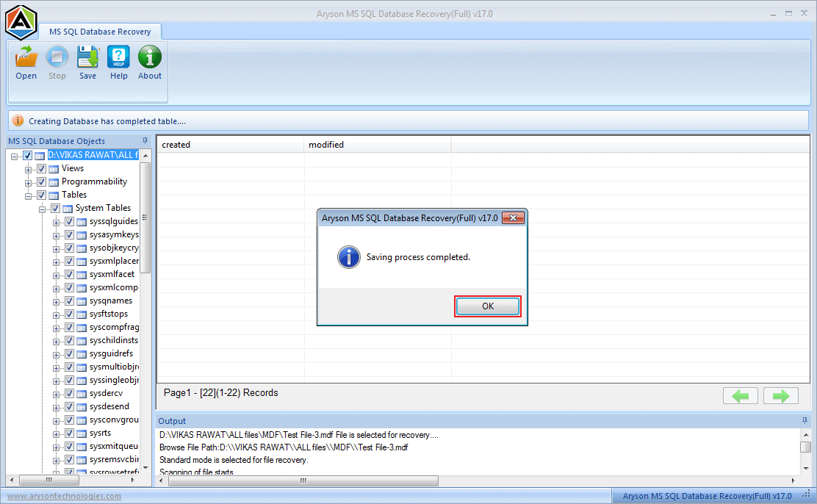Uncheck the Views checkbox

coord(42,168)
